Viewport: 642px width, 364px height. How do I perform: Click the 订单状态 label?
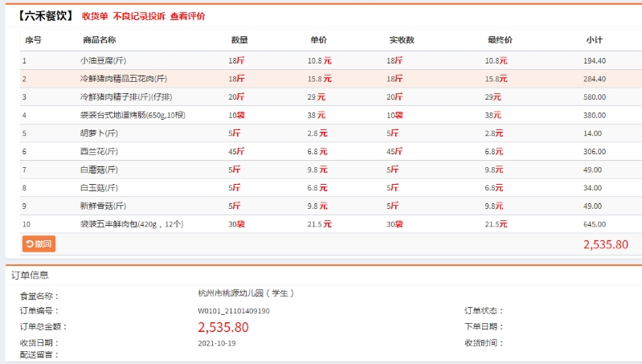click(484, 311)
